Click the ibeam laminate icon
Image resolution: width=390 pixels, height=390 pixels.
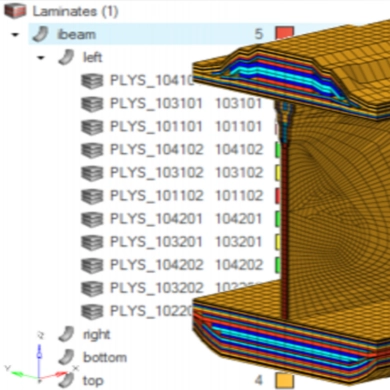(40, 34)
